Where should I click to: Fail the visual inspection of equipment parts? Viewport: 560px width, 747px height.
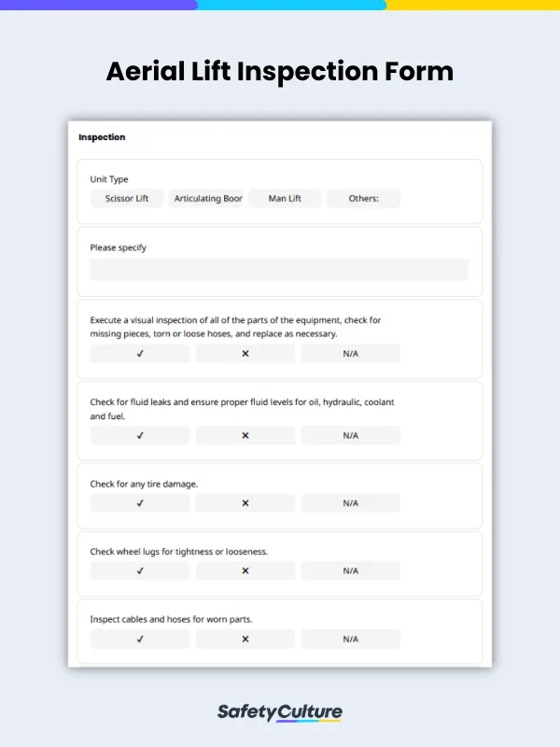click(245, 353)
